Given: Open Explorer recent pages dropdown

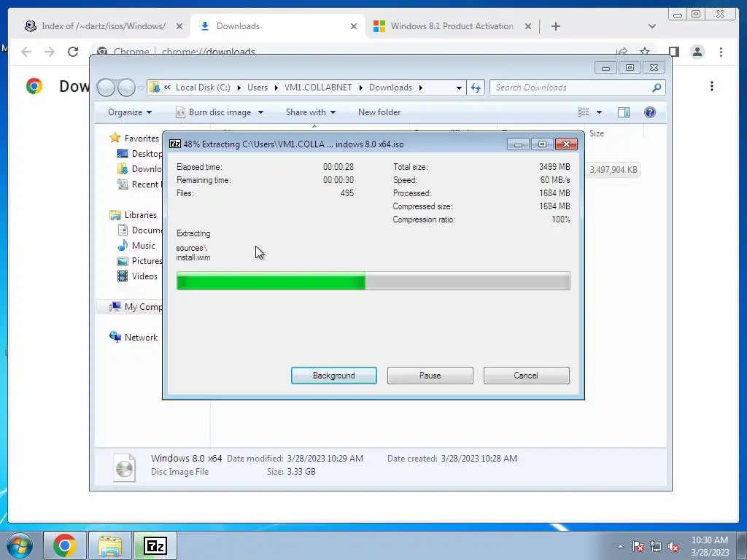Looking at the screenshot, I should [x=141, y=88].
